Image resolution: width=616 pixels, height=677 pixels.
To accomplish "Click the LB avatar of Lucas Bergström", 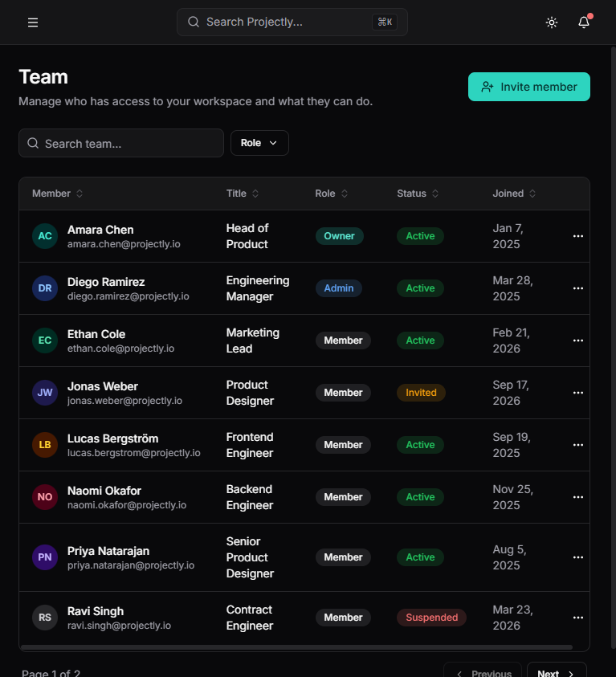I will click(45, 445).
